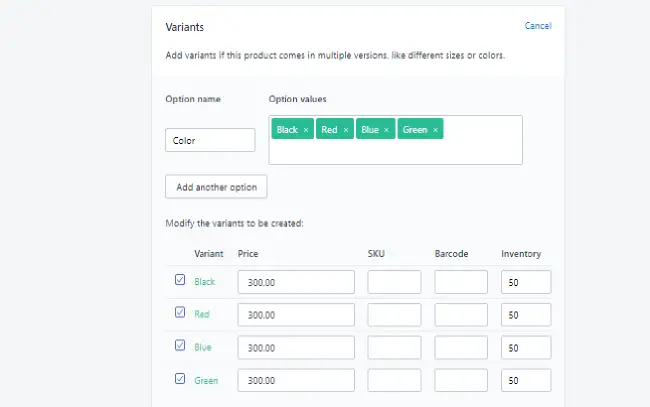Image resolution: width=650 pixels, height=407 pixels.
Task: Edit the Black variant inventory field
Action: [x=526, y=282]
